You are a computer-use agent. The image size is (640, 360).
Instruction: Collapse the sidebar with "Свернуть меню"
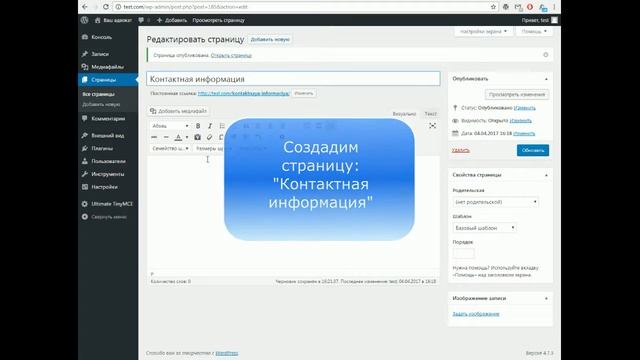pos(108,217)
